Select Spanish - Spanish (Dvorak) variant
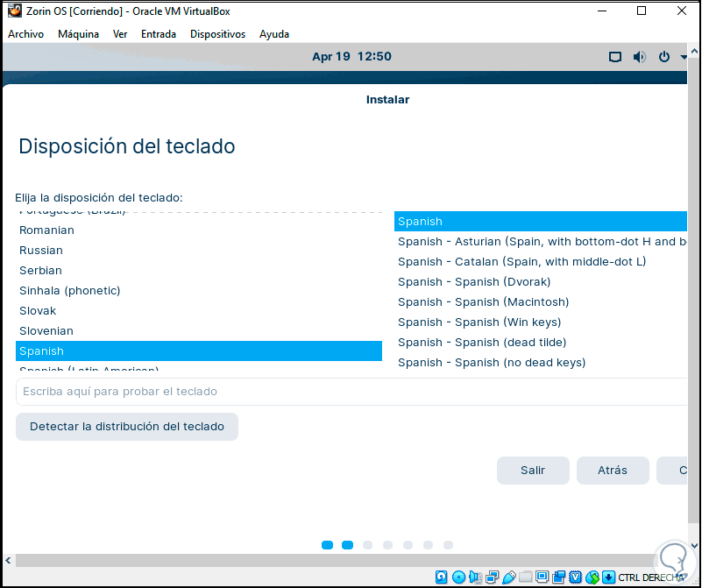702x588 pixels. [x=541, y=281]
